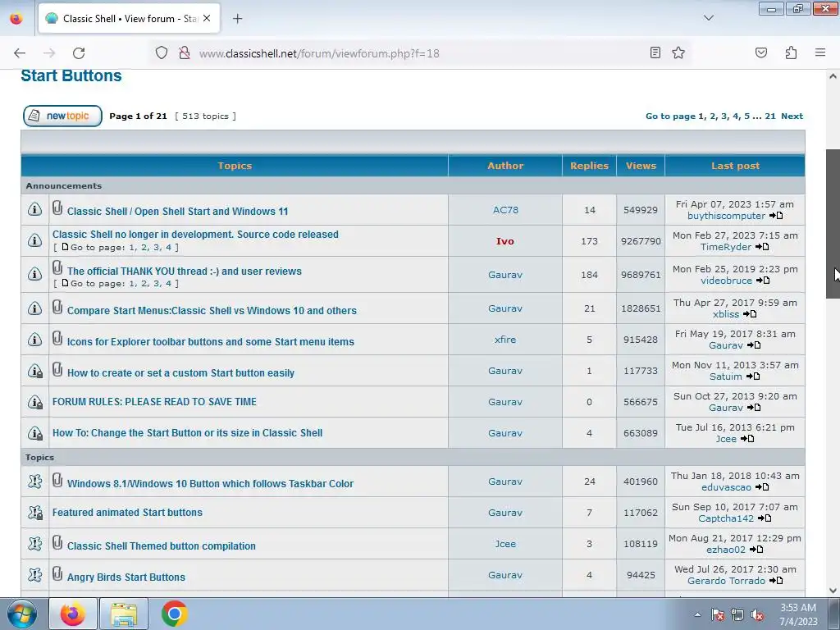The height and width of the screenshot is (630, 840).
Task: Open FORUM RULES: PLEASE READ topic
Action: click(x=154, y=401)
